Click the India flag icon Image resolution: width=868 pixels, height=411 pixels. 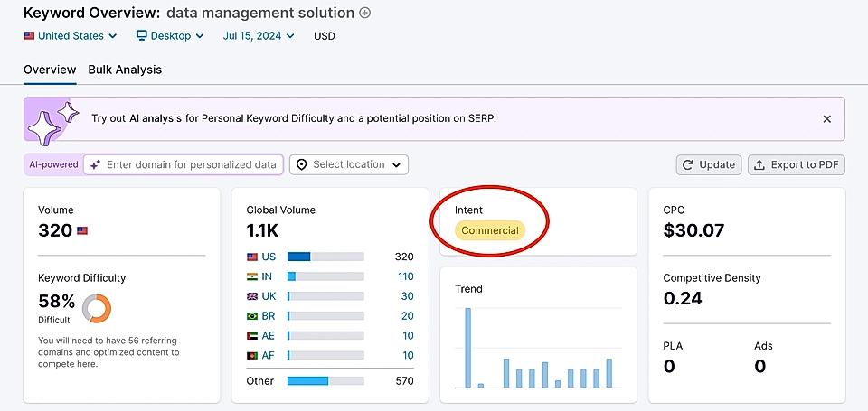pyautogui.click(x=252, y=276)
